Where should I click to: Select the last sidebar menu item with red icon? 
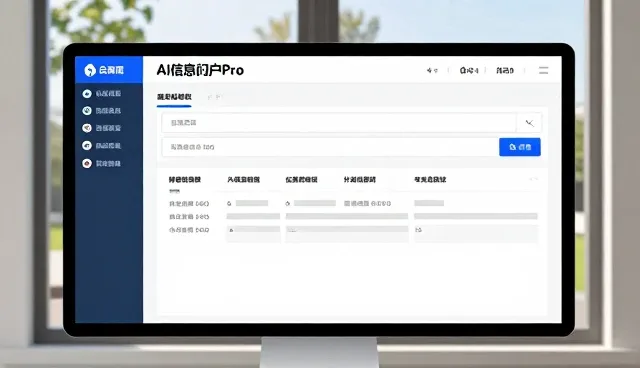click(102, 164)
